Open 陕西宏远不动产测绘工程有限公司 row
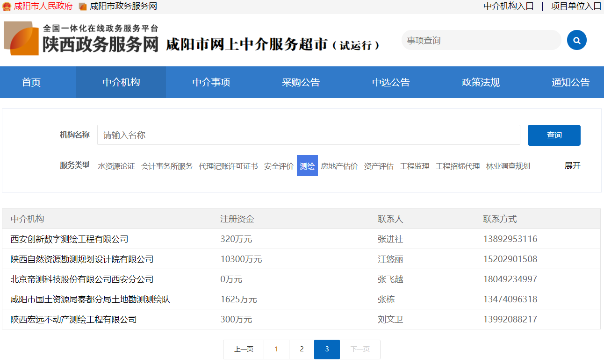 (302, 319)
